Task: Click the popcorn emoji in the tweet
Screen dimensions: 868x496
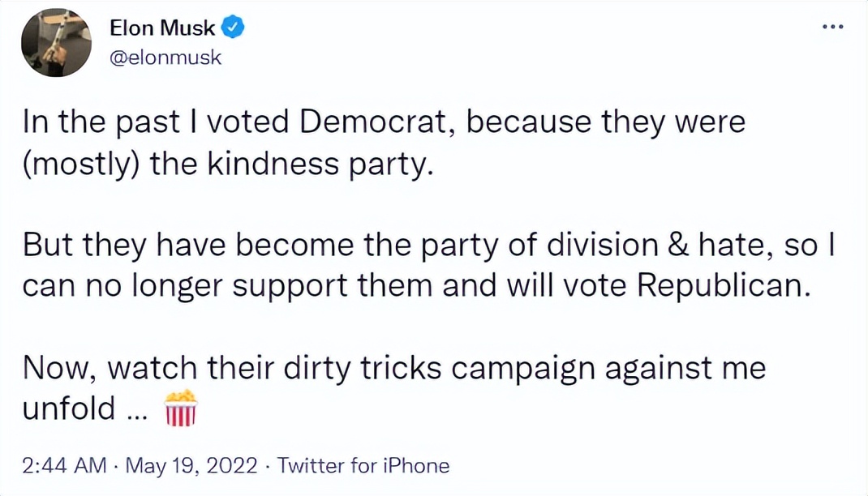Action: [180, 408]
